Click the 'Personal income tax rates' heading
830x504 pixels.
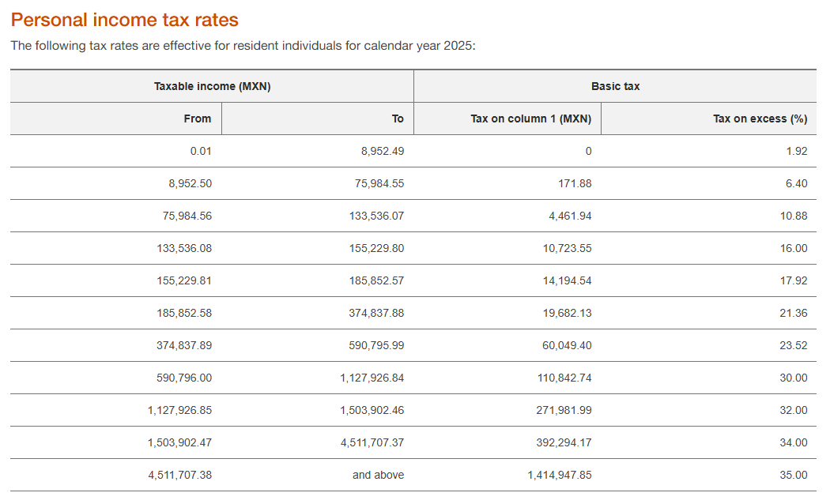point(124,20)
